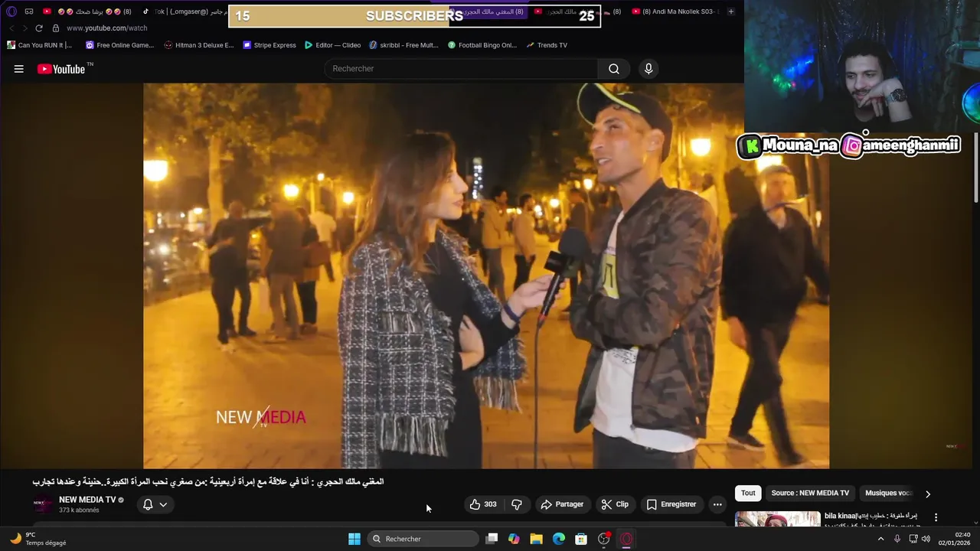Click the NEW MEDIA TV channel avatar
The image size is (980, 551).
point(43,504)
